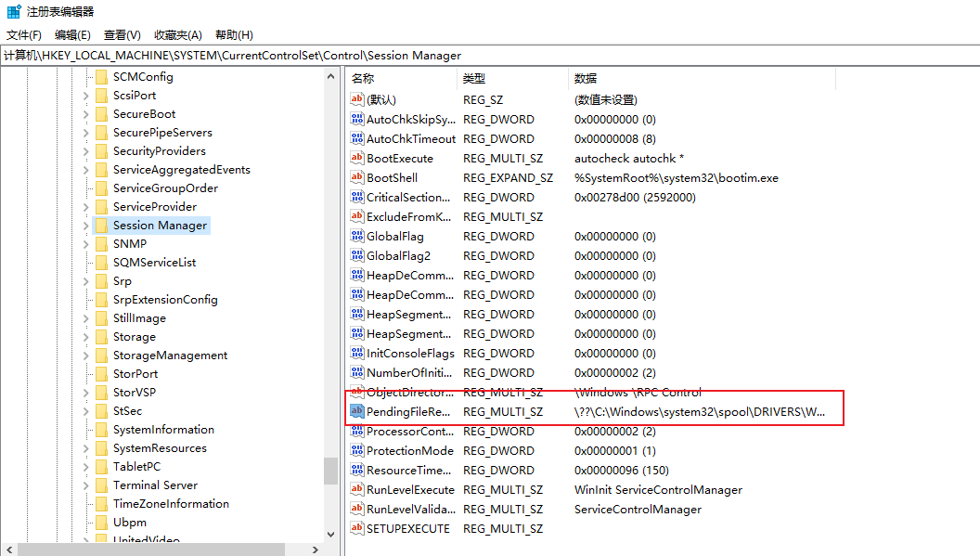Select the Ubpm folder icon
The image size is (980, 556).
tap(101, 523)
